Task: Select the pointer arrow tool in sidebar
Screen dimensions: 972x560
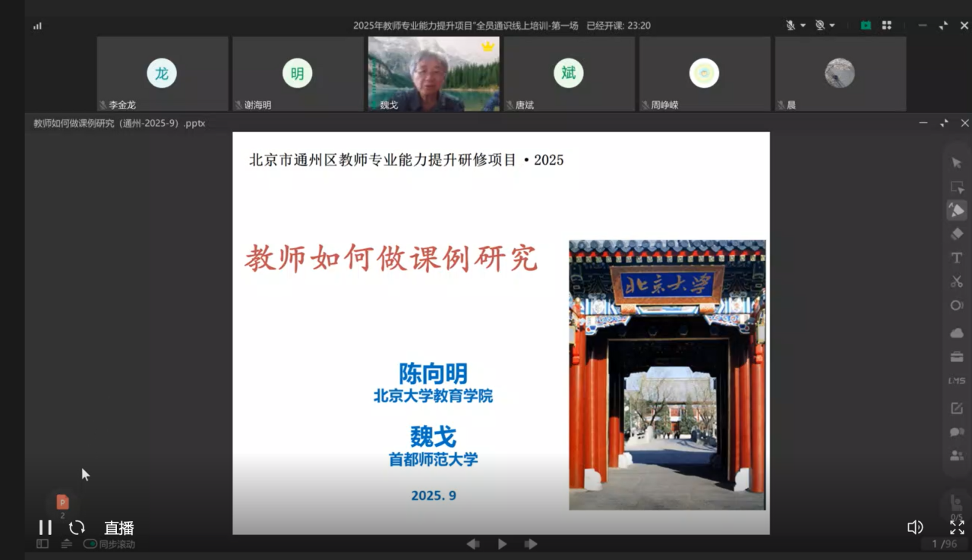Action: pos(956,162)
